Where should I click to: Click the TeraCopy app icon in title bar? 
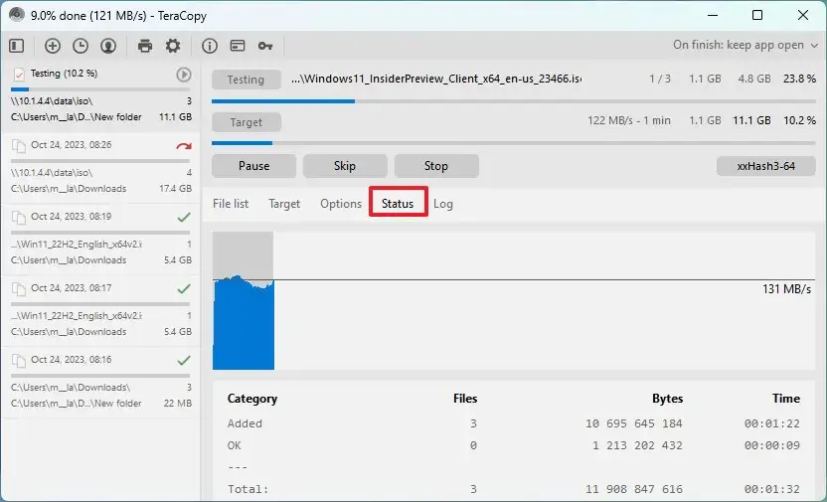[x=17, y=15]
